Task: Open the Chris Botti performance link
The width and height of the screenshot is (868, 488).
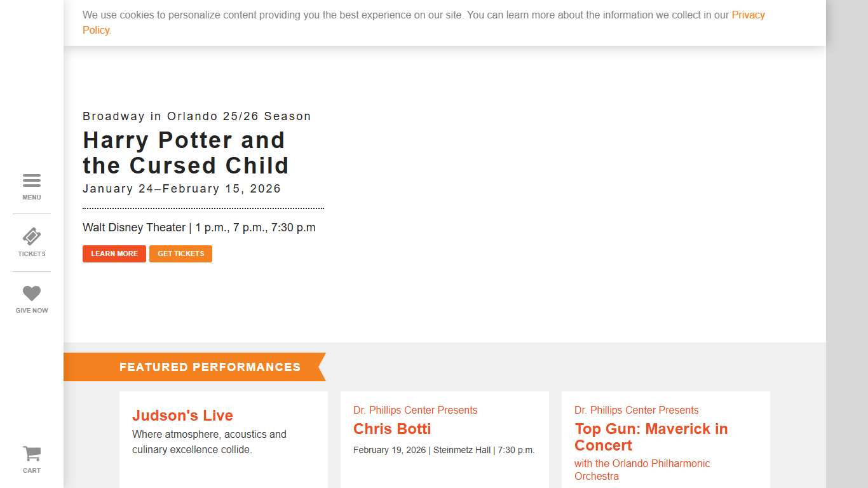Action: click(x=392, y=429)
